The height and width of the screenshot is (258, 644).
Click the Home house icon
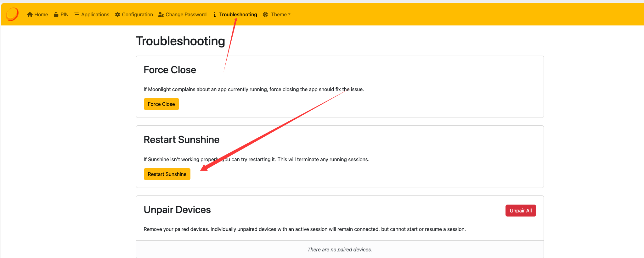pos(30,14)
